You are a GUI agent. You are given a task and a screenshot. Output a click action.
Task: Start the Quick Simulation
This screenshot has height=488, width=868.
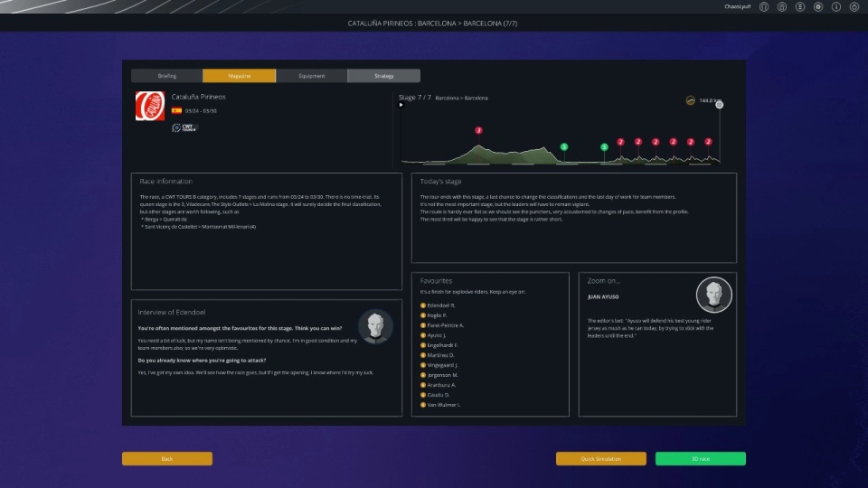pyautogui.click(x=601, y=459)
